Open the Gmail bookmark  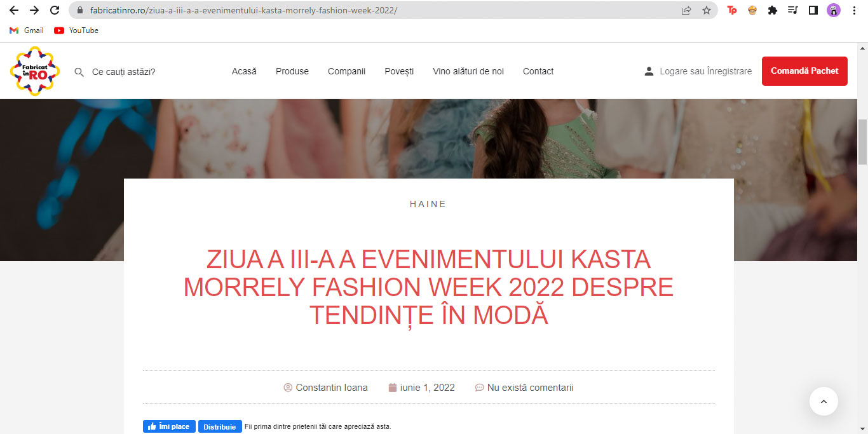pyautogui.click(x=27, y=31)
